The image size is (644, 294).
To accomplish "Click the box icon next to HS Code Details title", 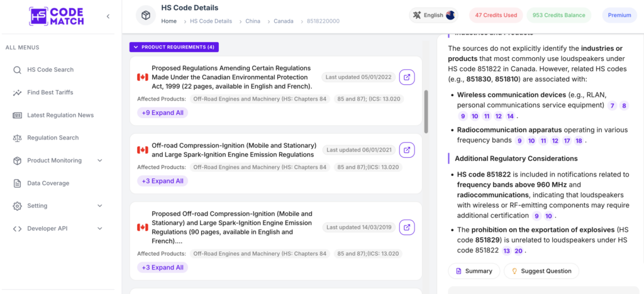I will click(146, 16).
